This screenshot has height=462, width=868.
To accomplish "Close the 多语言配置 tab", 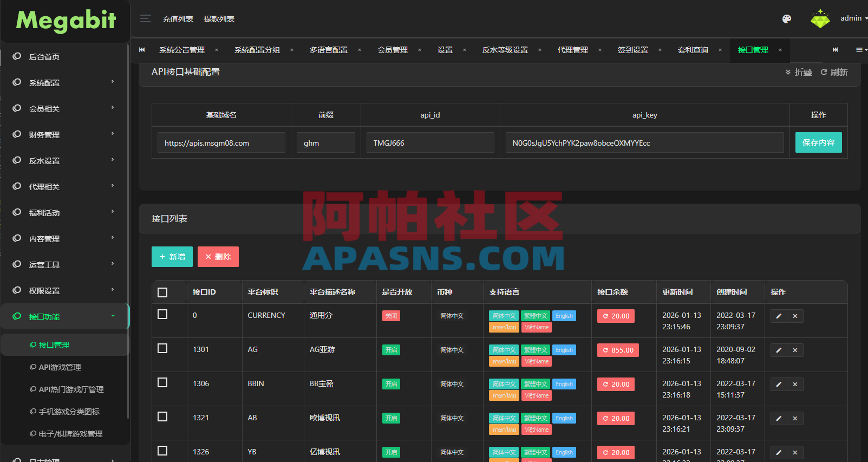I will (x=360, y=50).
